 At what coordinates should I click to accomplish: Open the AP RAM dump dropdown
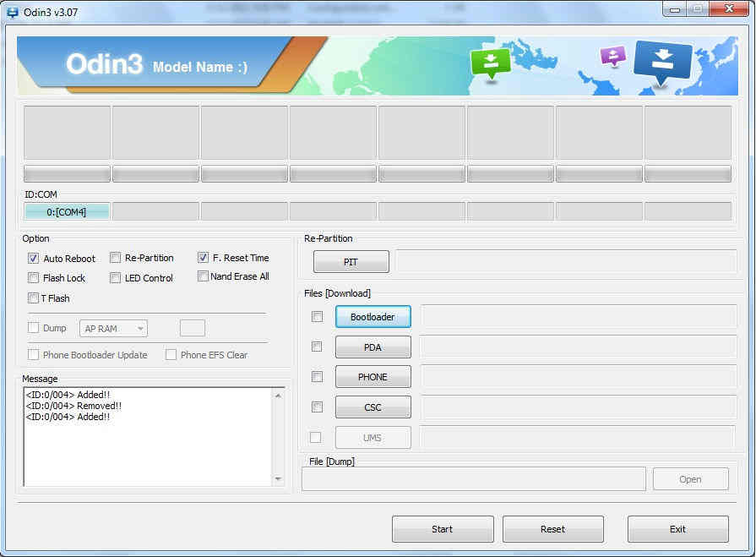click(x=113, y=329)
